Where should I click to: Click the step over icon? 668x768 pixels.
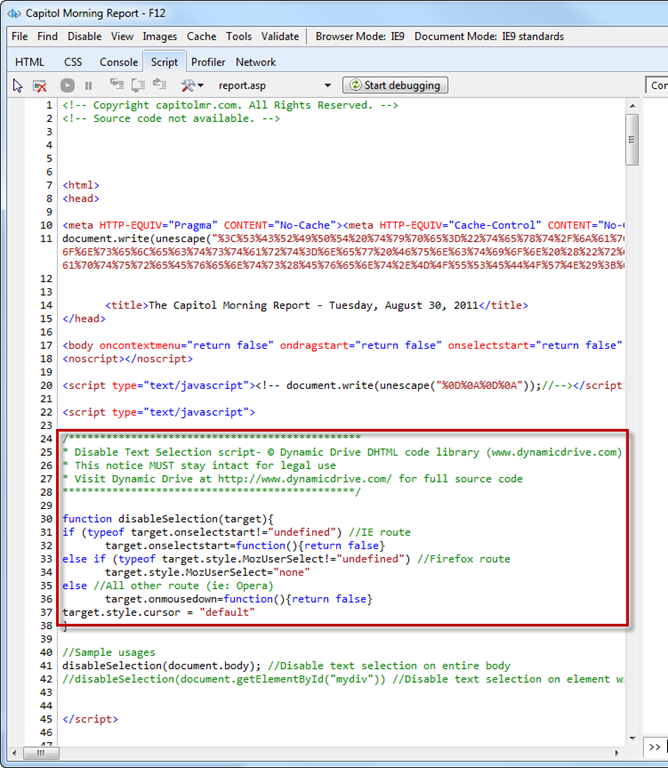pyautogui.click(x=134, y=86)
